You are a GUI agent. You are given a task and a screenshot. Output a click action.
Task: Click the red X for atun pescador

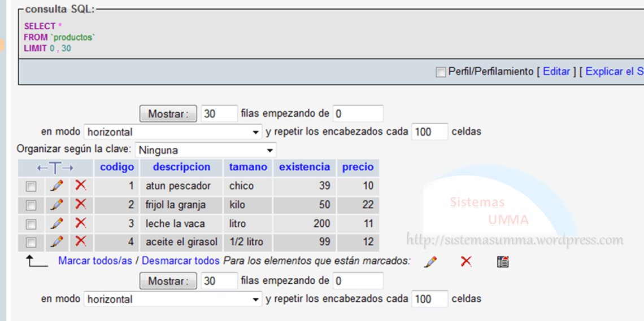81,186
